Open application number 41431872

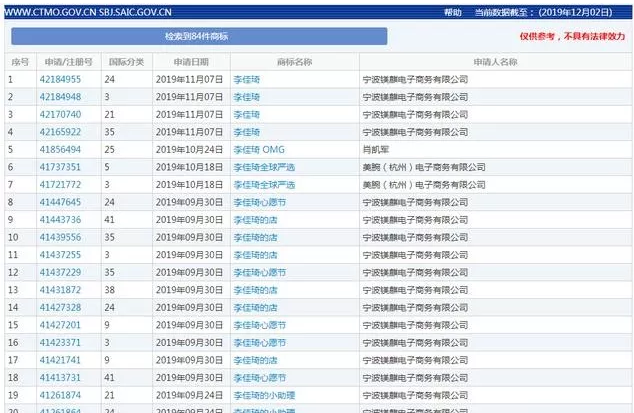point(60,290)
